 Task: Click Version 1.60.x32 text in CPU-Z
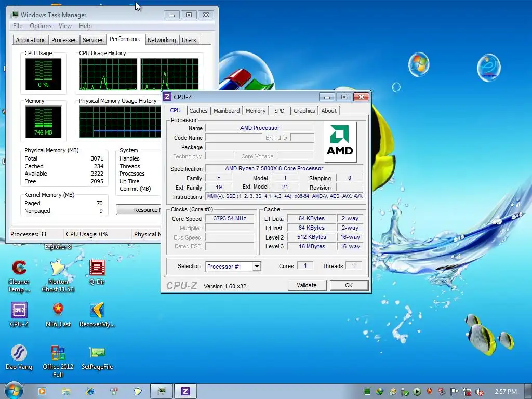click(225, 286)
